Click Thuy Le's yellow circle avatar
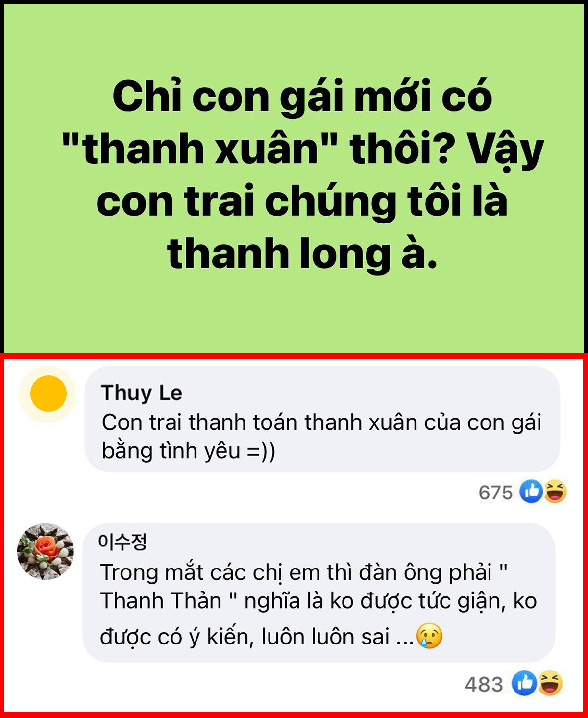 click(48, 394)
